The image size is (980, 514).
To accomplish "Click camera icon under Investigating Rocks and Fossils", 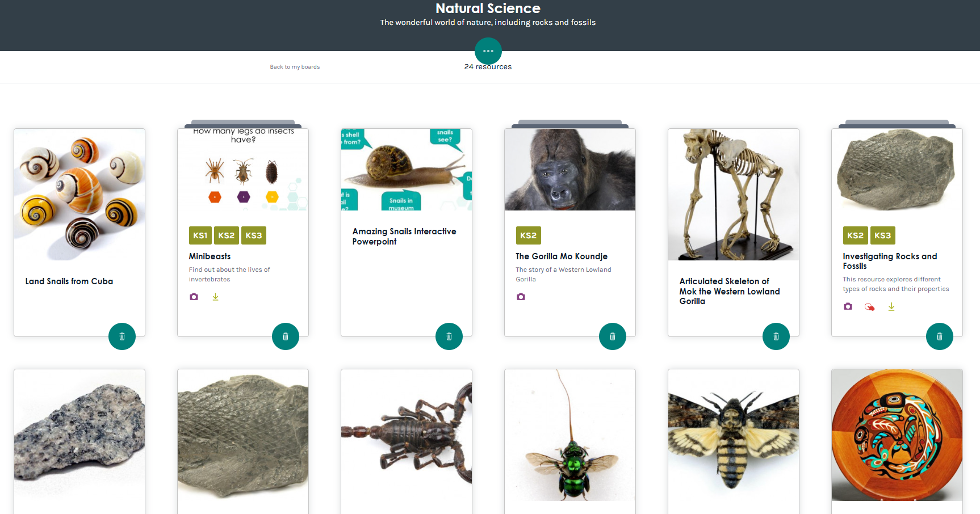I will point(848,306).
